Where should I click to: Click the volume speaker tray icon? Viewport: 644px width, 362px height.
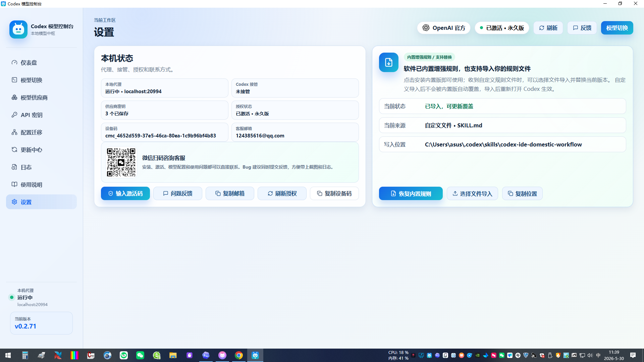(x=590, y=355)
